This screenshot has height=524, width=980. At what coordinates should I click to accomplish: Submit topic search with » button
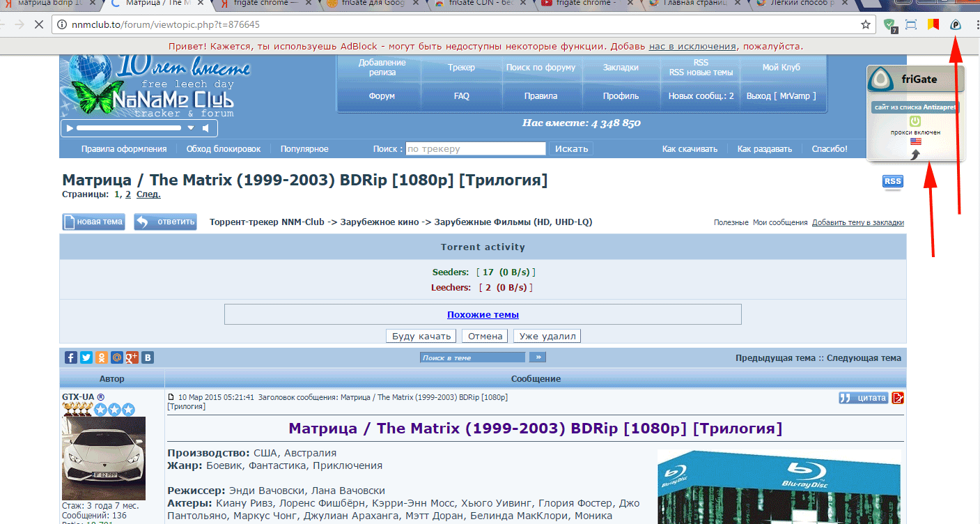tap(537, 357)
